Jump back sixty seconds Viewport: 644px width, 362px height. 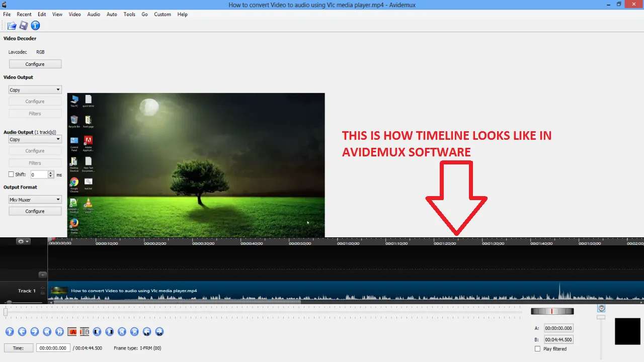point(147,331)
